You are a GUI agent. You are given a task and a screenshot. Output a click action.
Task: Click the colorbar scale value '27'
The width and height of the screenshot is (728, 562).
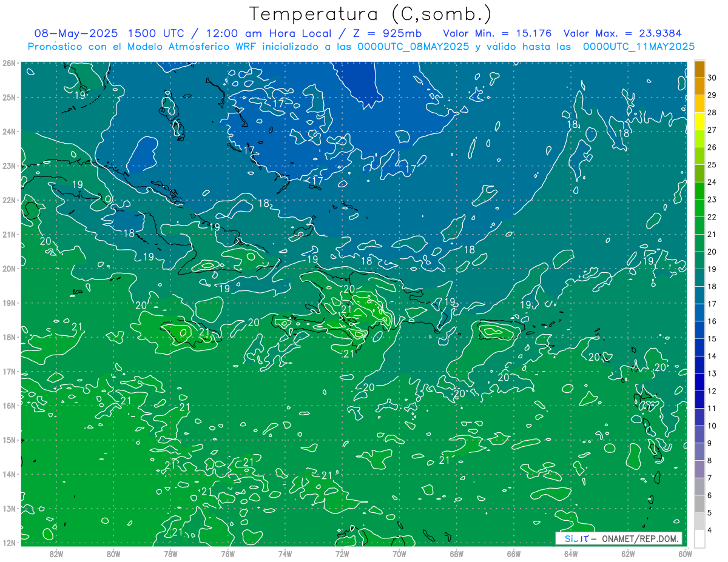click(x=712, y=130)
